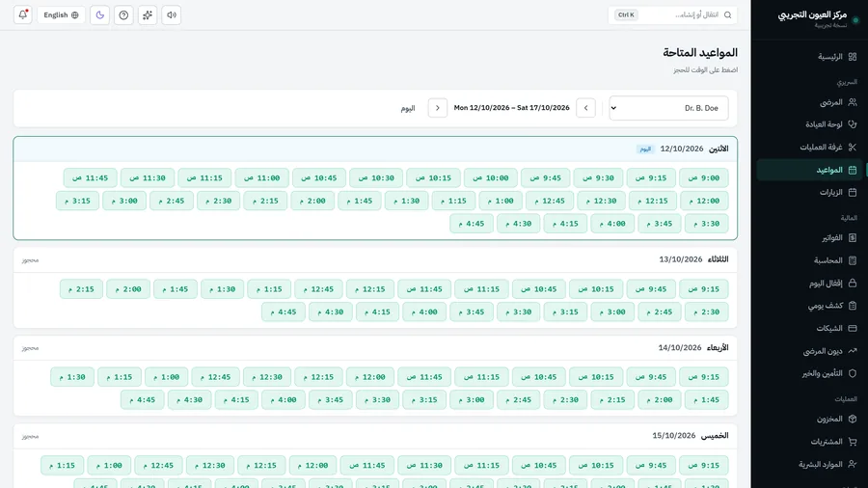Toggle the sound speaker icon
Viewport: 868px width, 488px height.
tap(172, 14)
